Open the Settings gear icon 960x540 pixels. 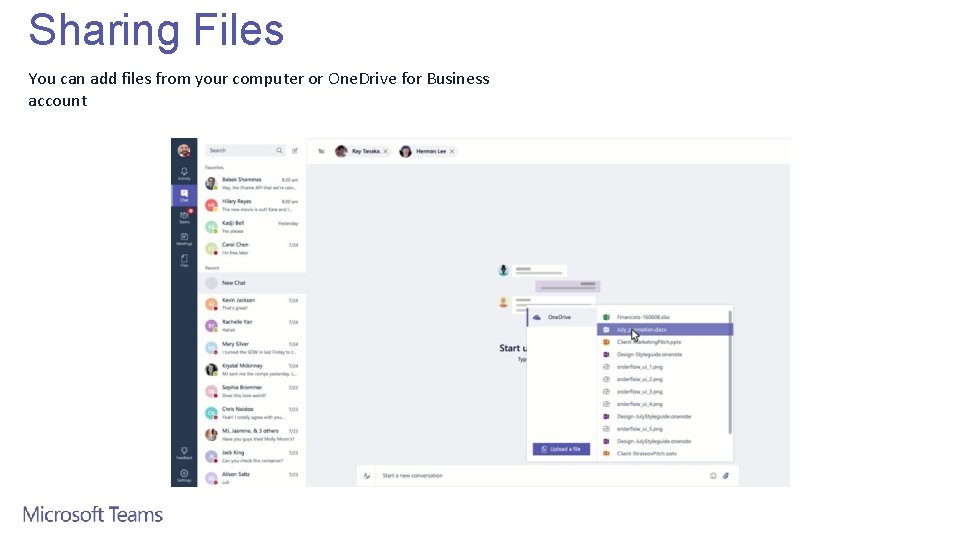coord(184,475)
